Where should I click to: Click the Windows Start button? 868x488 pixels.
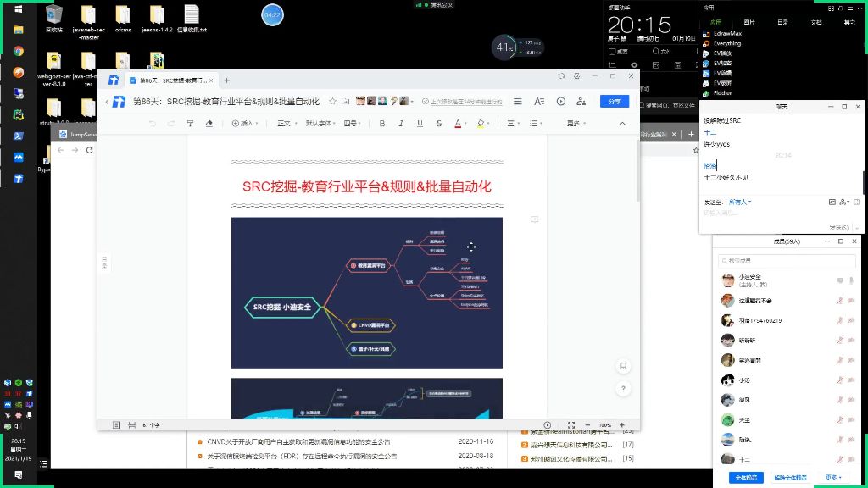coord(19,8)
